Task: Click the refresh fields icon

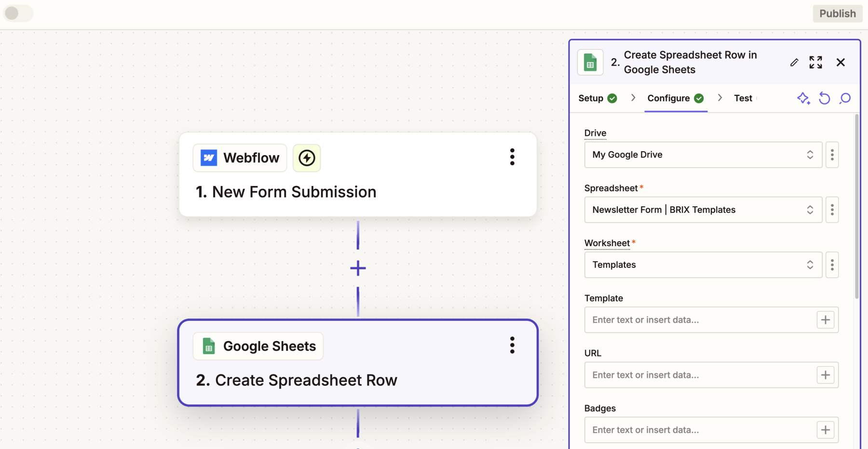Action: click(825, 98)
